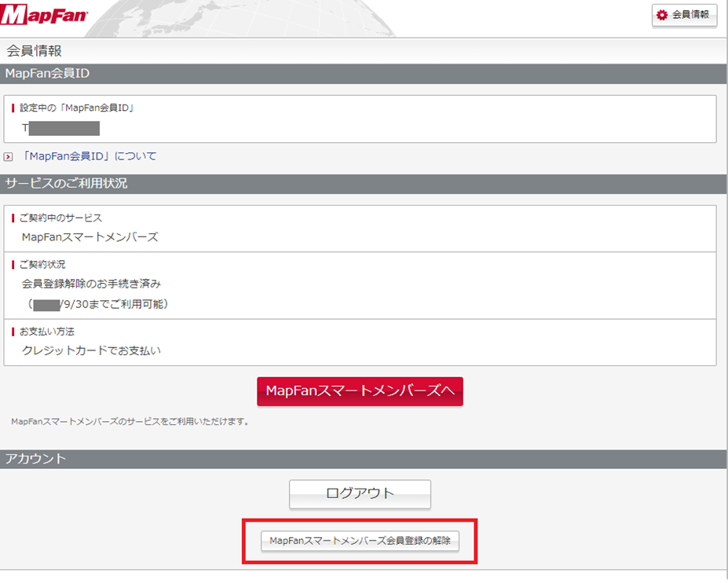Click the 設定中の「MapFan会員ID」 label
The width and height of the screenshot is (728, 583).
[x=77, y=108]
